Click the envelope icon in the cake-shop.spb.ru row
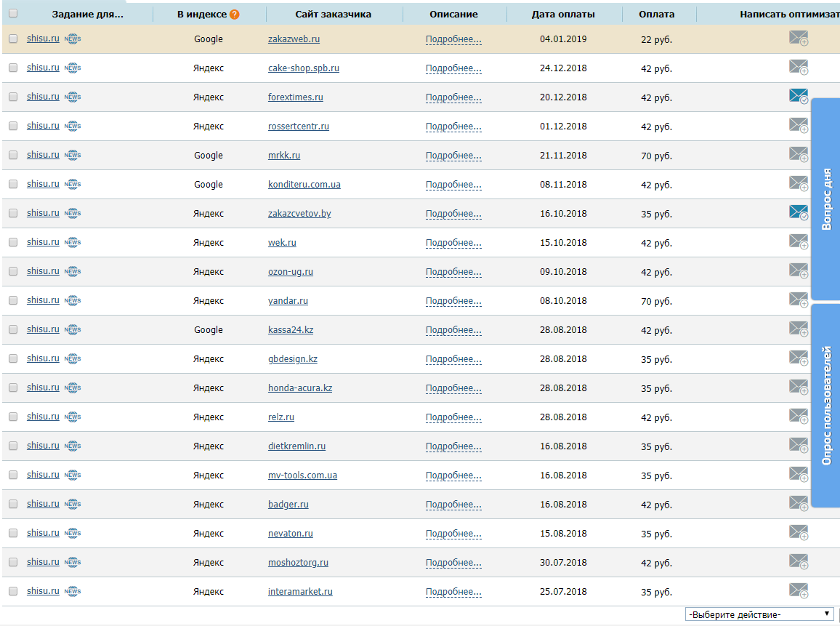The image size is (840, 626). pyautogui.click(x=798, y=68)
